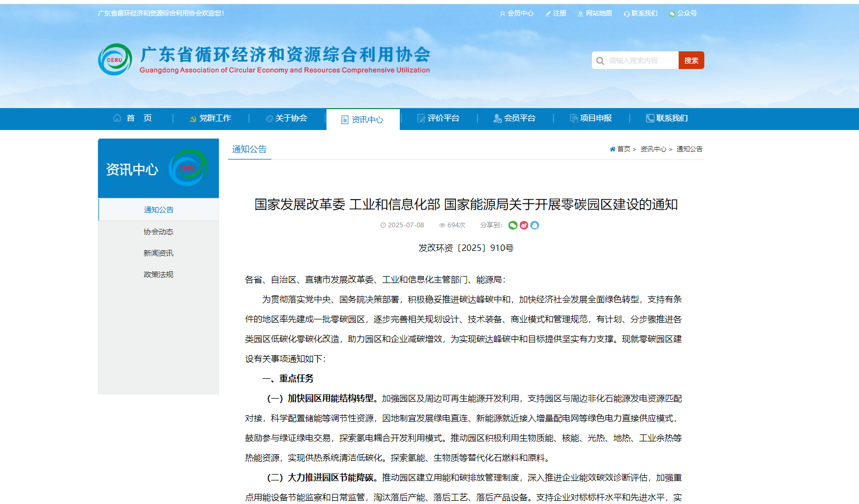
Task: Click the phone icon beside 联系我们 in navbar
Action: (x=650, y=118)
